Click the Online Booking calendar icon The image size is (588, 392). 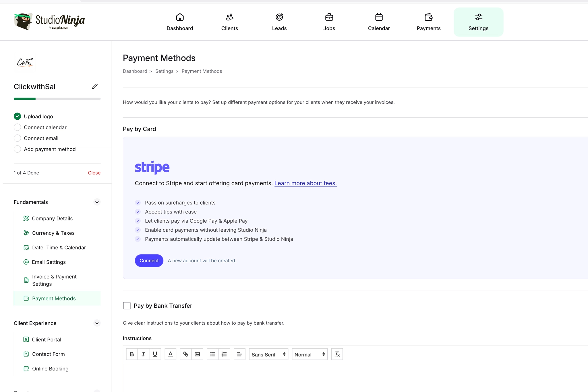click(26, 368)
